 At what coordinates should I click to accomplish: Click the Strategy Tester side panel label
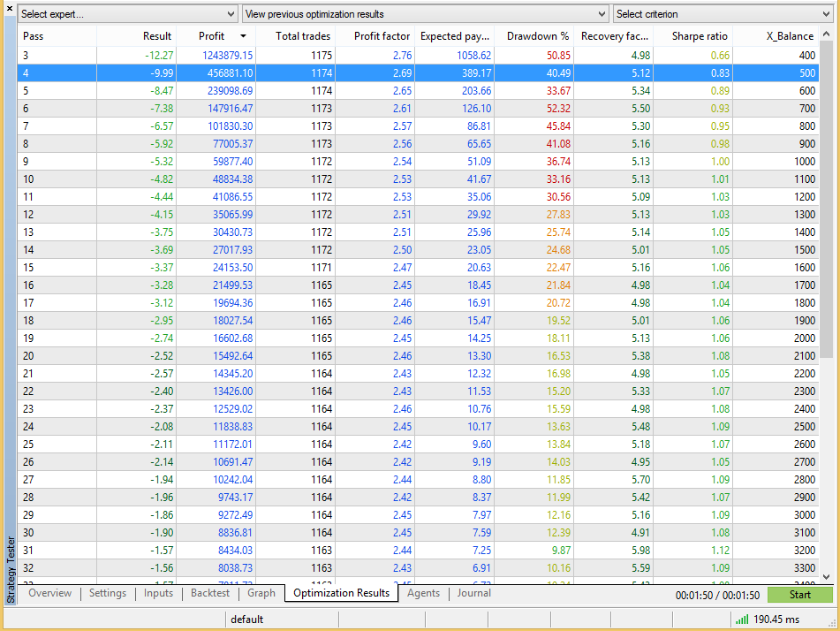[11, 569]
